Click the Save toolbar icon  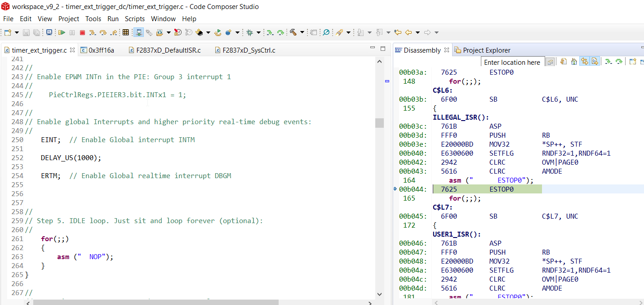(26, 32)
